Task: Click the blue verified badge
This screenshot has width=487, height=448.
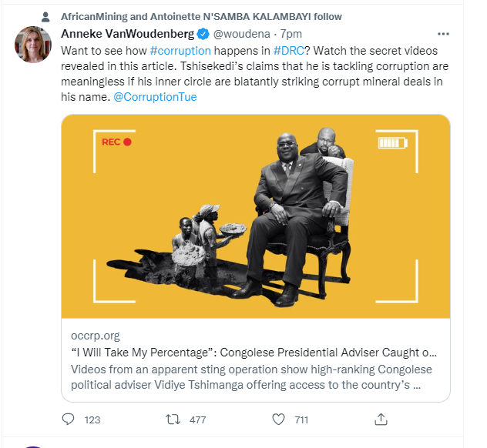Action: 203,35
